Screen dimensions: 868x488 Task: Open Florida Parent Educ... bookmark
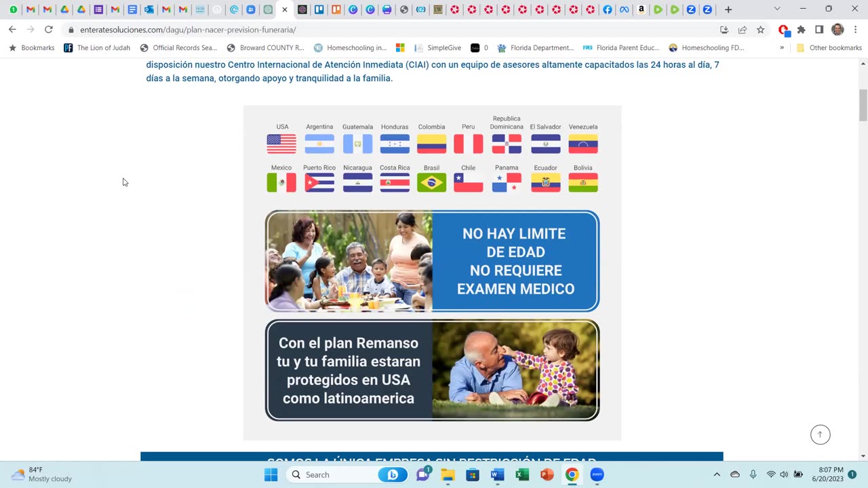621,48
